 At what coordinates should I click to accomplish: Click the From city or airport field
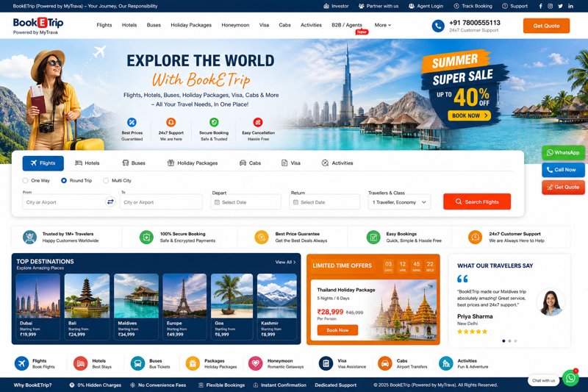pyautogui.click(x=64, y=202)
